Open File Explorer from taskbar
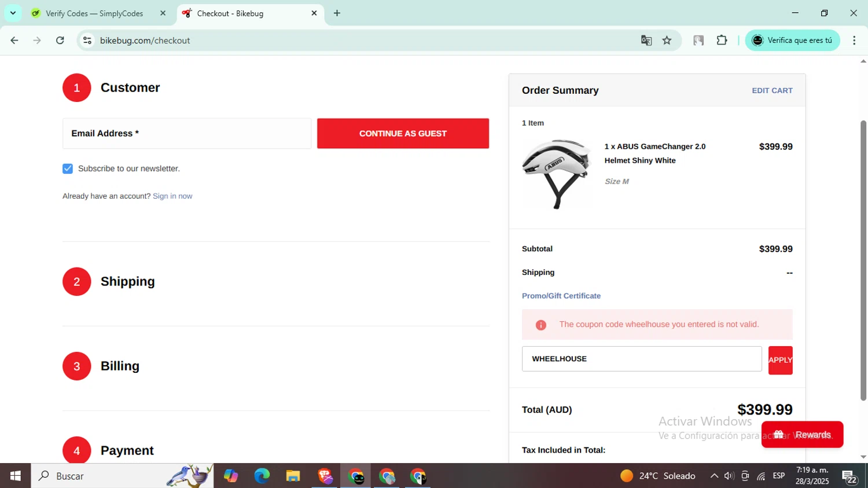Viewport: 868px width, 488px height. [293, 476]
